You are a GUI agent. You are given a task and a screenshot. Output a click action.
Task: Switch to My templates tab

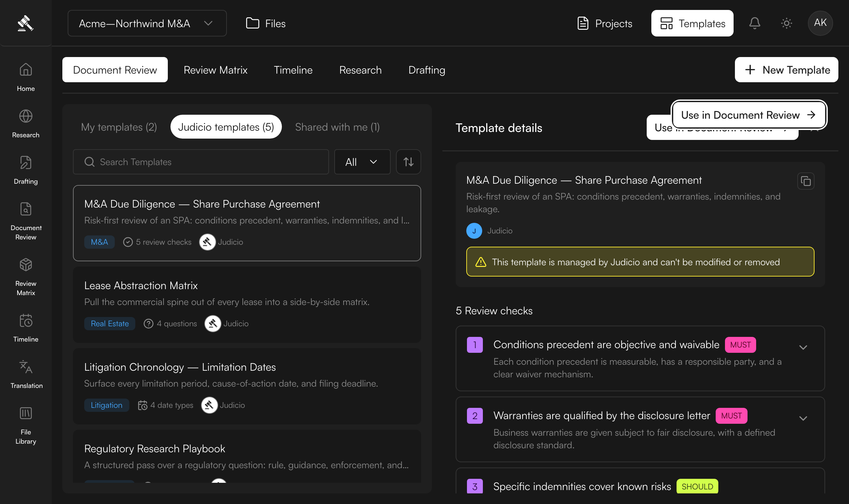[x=119, y=127]
